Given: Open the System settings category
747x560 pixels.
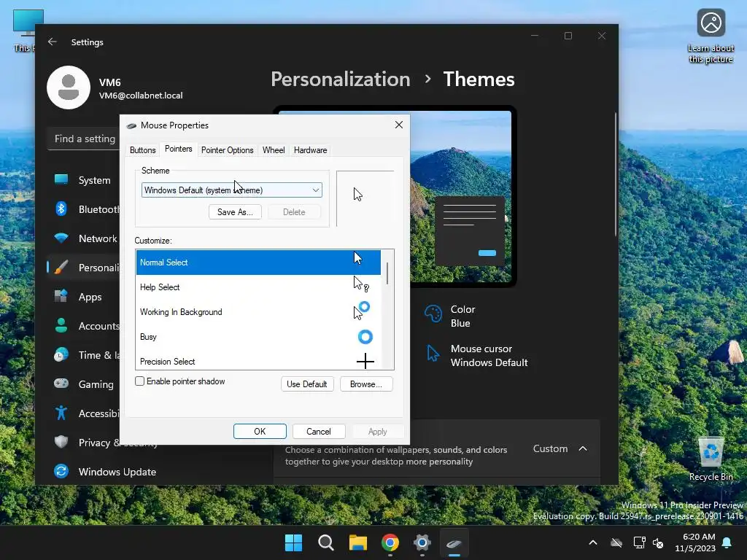Looking at the screenshot, I should pos(83,180).
